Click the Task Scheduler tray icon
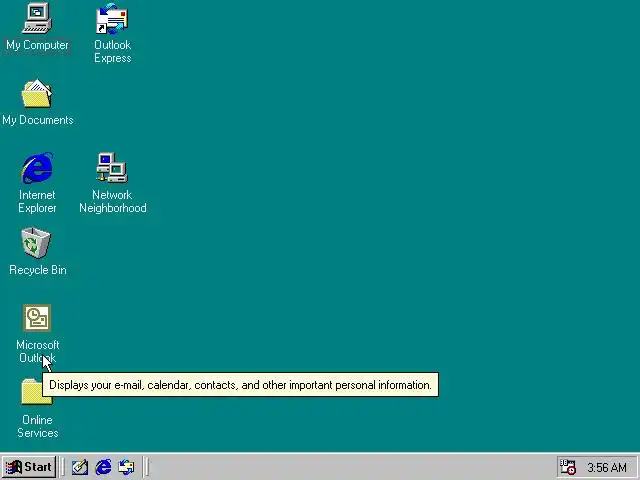 [567, 467]
